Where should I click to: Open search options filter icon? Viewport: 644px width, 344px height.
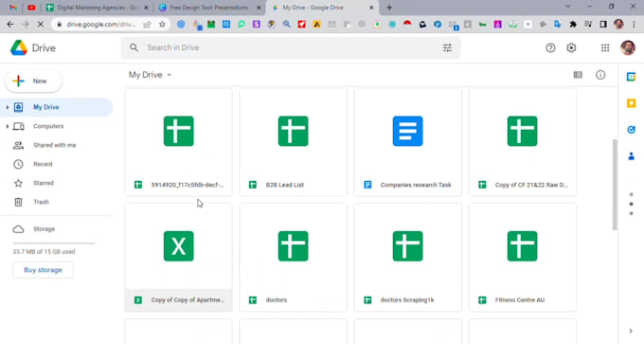(447, 47)
